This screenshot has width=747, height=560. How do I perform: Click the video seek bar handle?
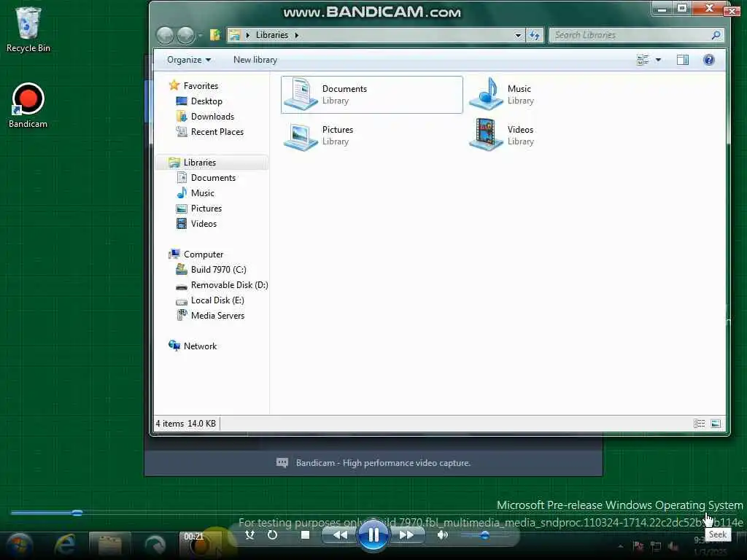tap(77, 513)
